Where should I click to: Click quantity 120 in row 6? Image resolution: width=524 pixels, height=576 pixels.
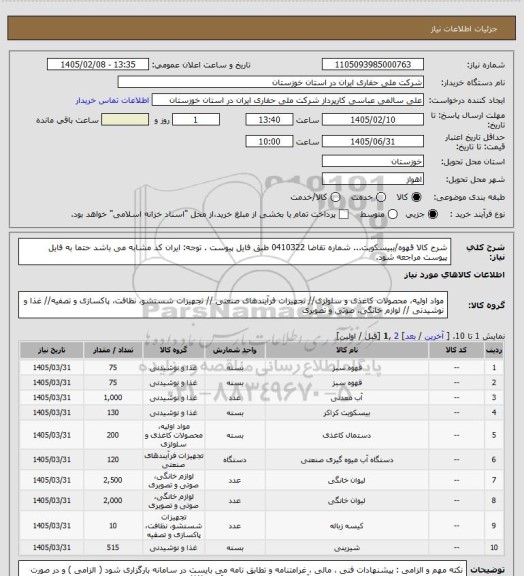[113, 460]
